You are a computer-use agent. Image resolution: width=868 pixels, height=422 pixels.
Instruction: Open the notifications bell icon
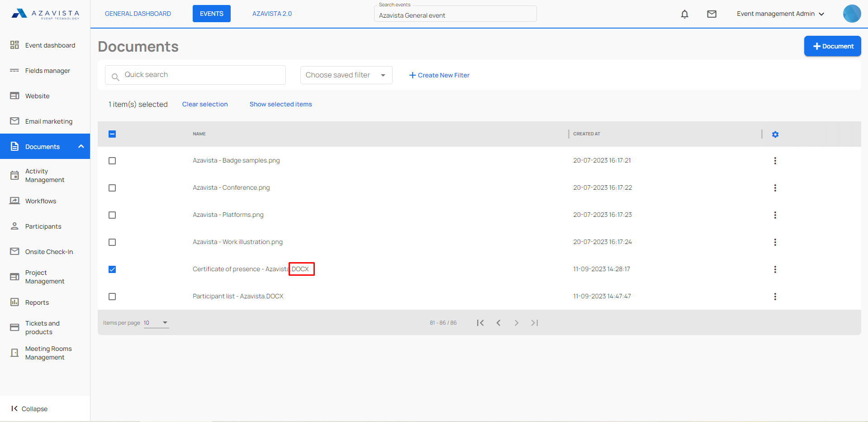[685, 14]
